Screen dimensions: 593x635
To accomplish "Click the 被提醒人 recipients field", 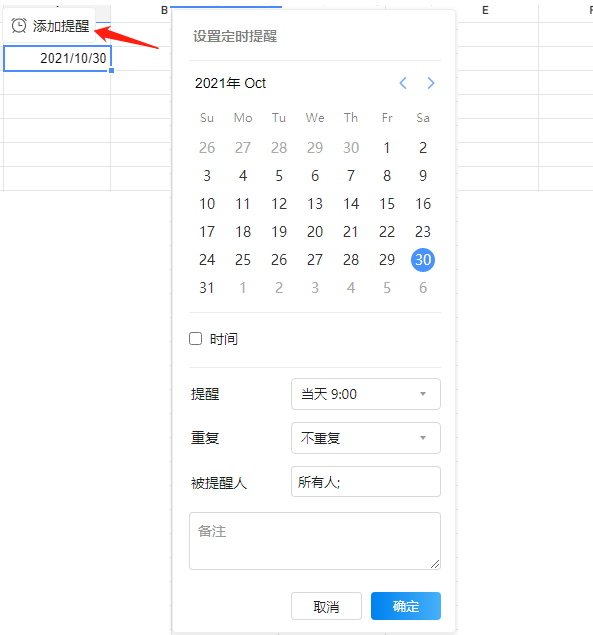I will 366,482.
